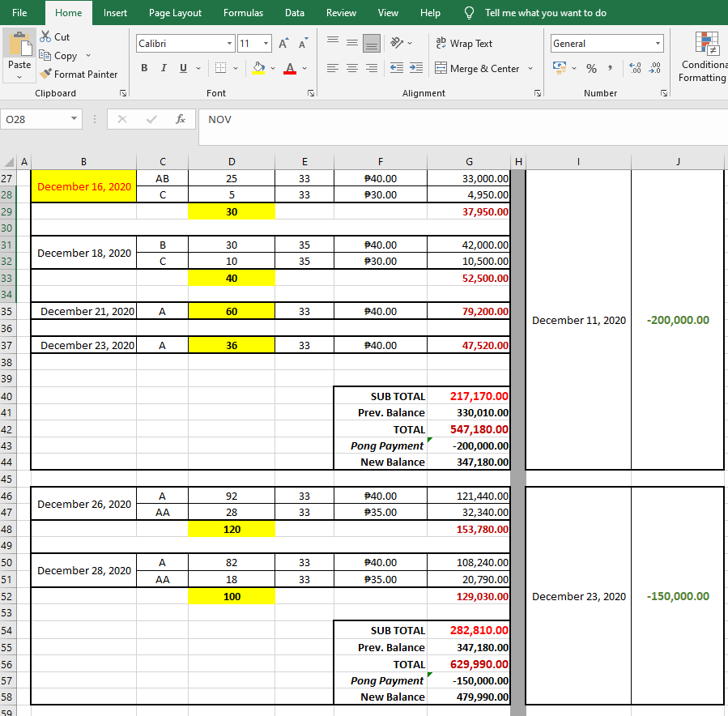Middle align cell contents
Screen dimensions: 728x716
click(x=352, y=43)
